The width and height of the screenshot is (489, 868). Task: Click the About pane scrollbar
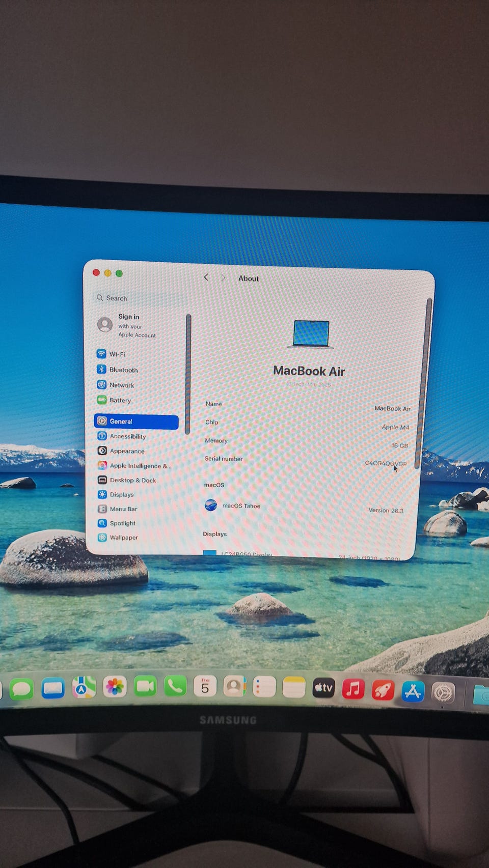point(422,383)
